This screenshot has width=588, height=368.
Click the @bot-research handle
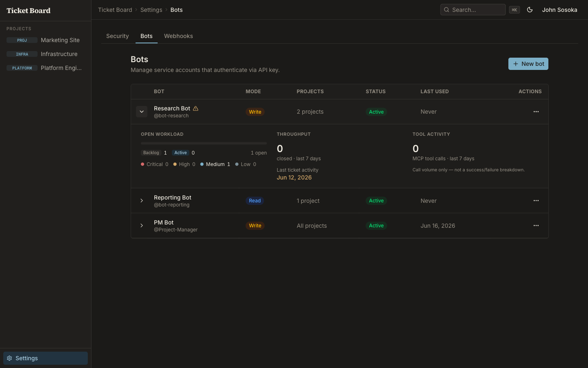tap(171, 116)
